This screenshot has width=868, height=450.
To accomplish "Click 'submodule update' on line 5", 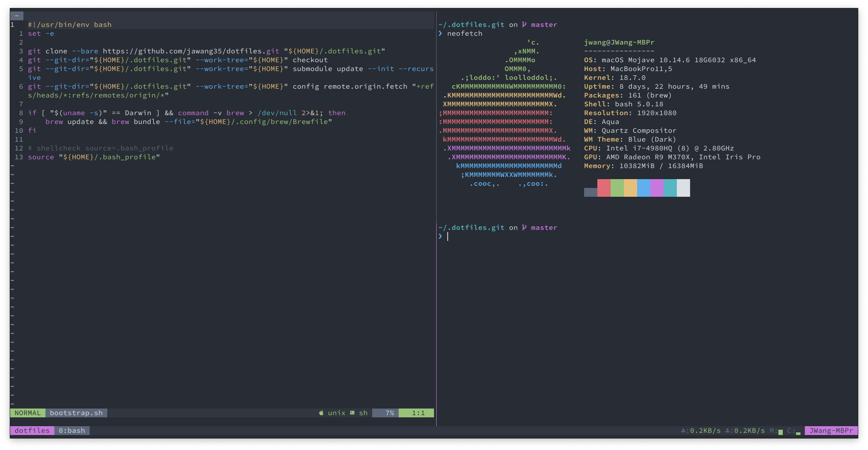I will (328, 69).
